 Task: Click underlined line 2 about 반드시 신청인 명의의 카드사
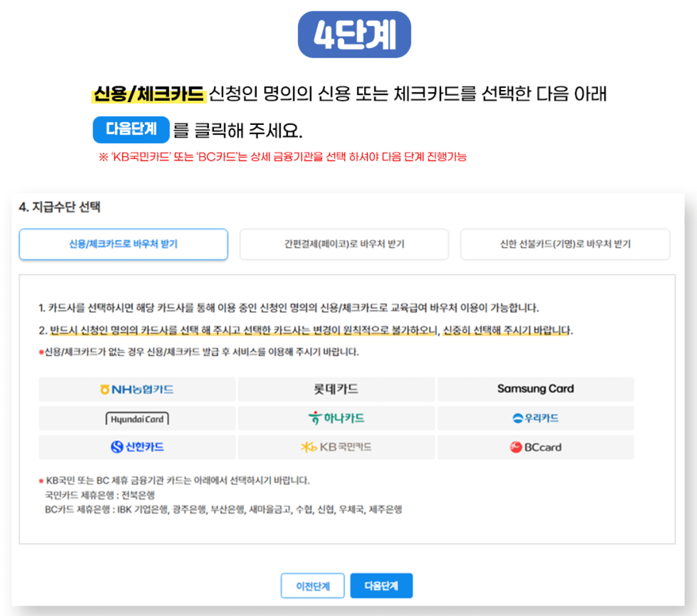click(306, 330)
